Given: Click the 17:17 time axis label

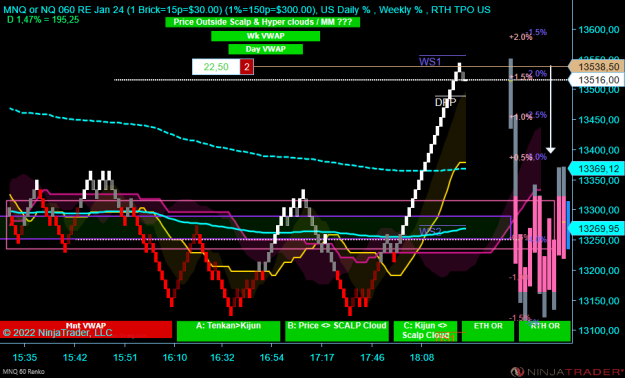Looking at the screenshot, I should (321, 358).
